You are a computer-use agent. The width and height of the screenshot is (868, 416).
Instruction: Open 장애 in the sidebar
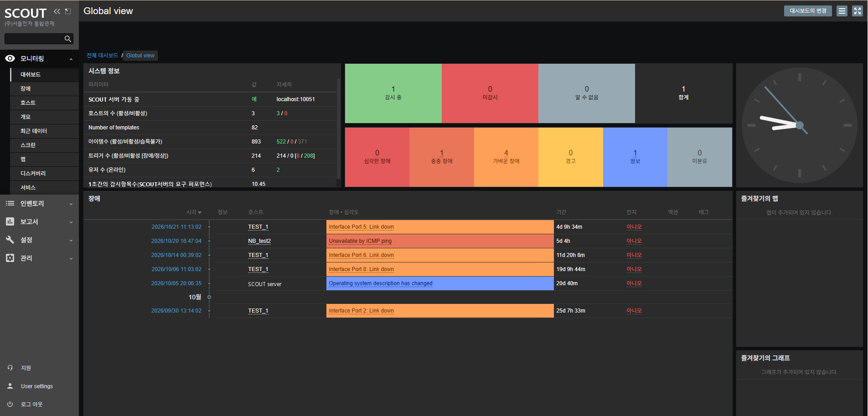(45, 88)
